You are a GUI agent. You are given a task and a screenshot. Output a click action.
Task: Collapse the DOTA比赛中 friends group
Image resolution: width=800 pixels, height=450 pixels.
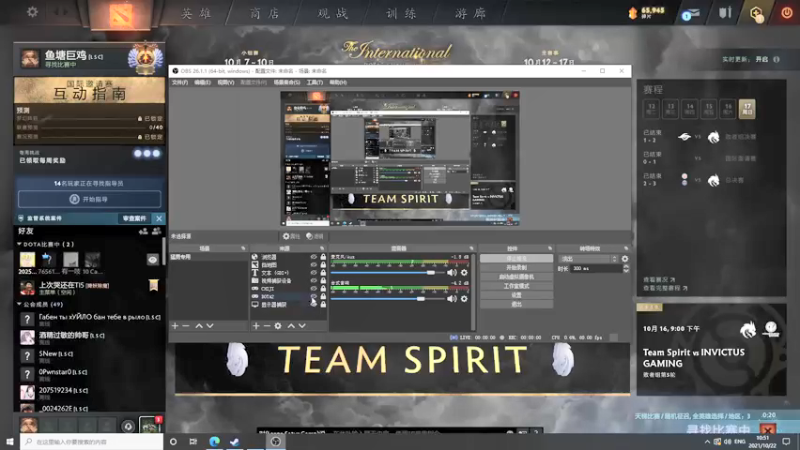tap(19, 244)
